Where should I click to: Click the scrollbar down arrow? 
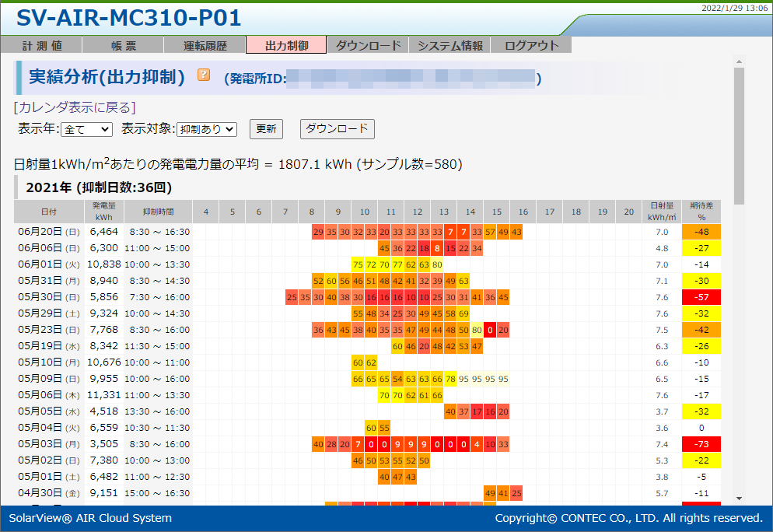(738, 498)
